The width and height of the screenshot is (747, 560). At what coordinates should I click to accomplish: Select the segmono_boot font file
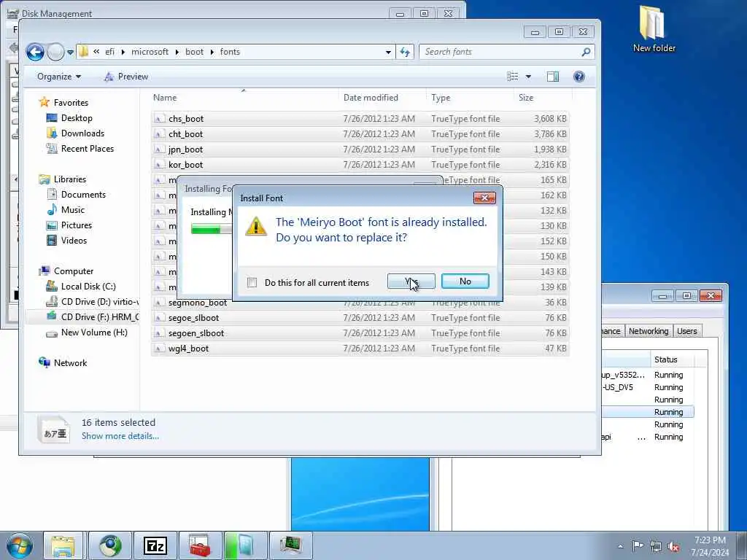tap(197, 303)
